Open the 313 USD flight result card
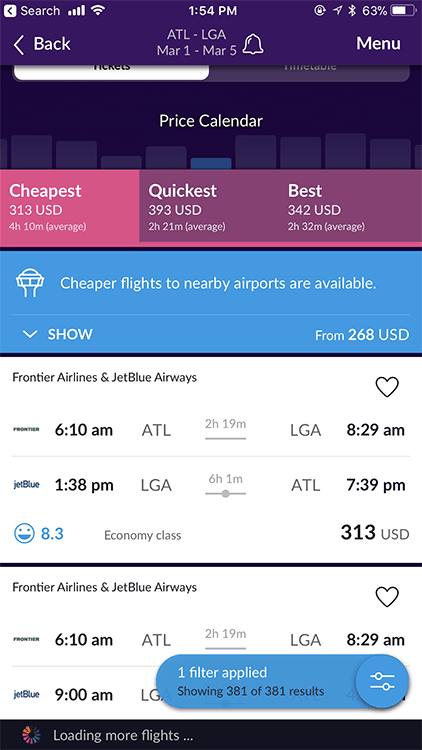Viewport: 422px width, 750px height. tap(211, 460)
